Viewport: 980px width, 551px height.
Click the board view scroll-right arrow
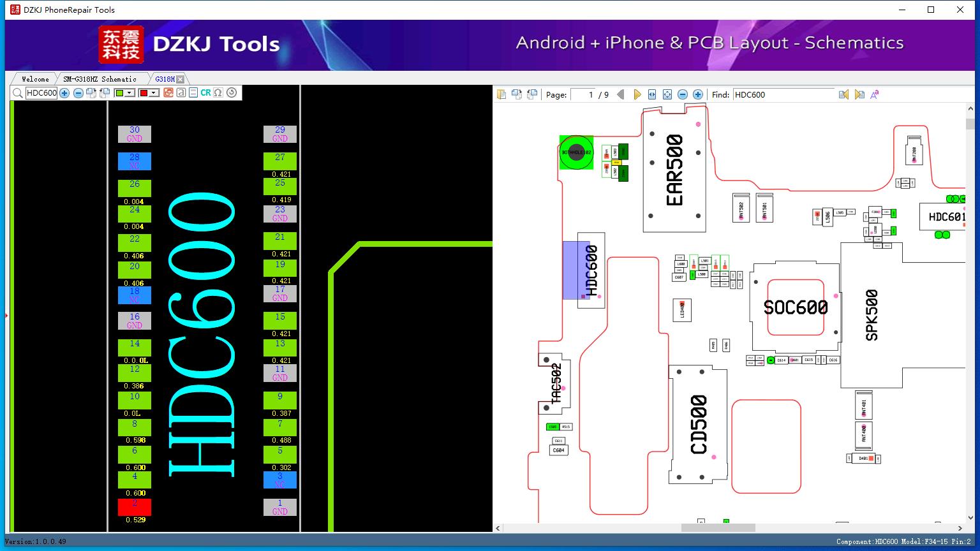pyautogui.click(x=960, y=528)
